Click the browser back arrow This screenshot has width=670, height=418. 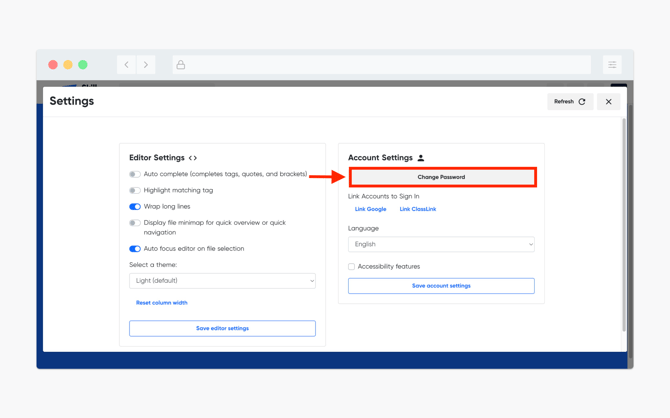point(126,65)
